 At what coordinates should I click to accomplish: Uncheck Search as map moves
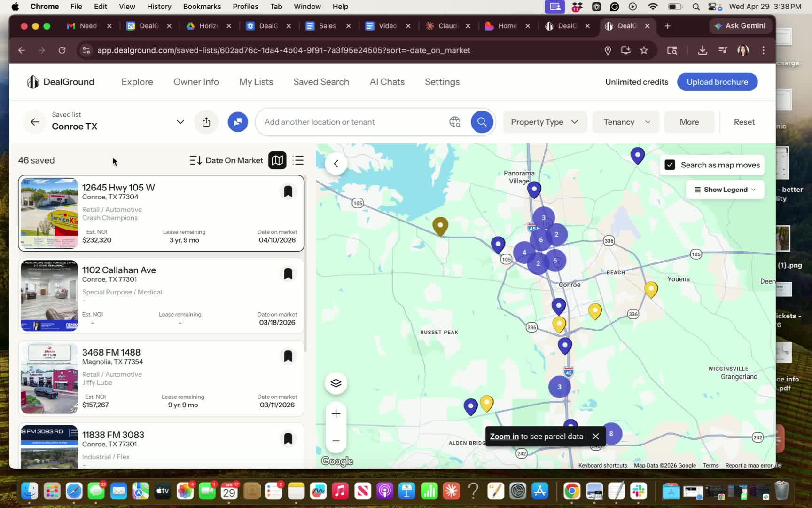click(x=670, y=165)
